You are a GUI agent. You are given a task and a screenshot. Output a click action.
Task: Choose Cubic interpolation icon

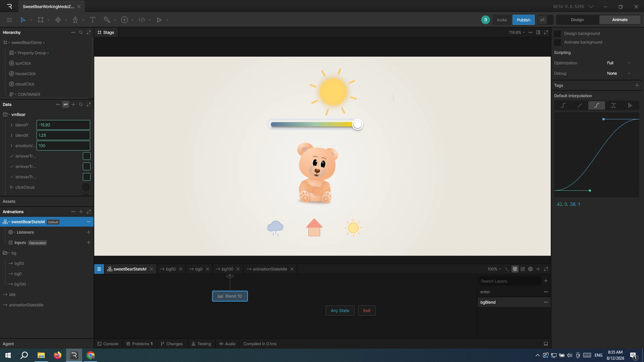point(597,106)
